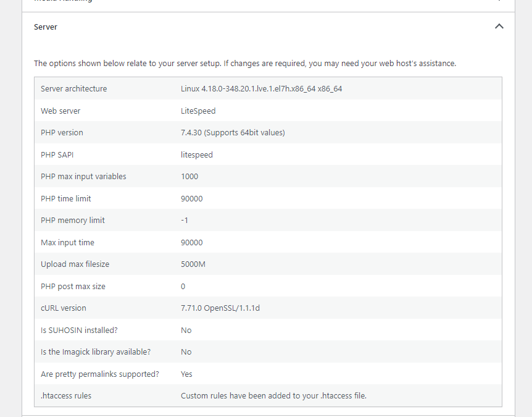This screenshot has width=532, height=417.
Task: Select the Max input time row label
Action: (x=67, y=242)
